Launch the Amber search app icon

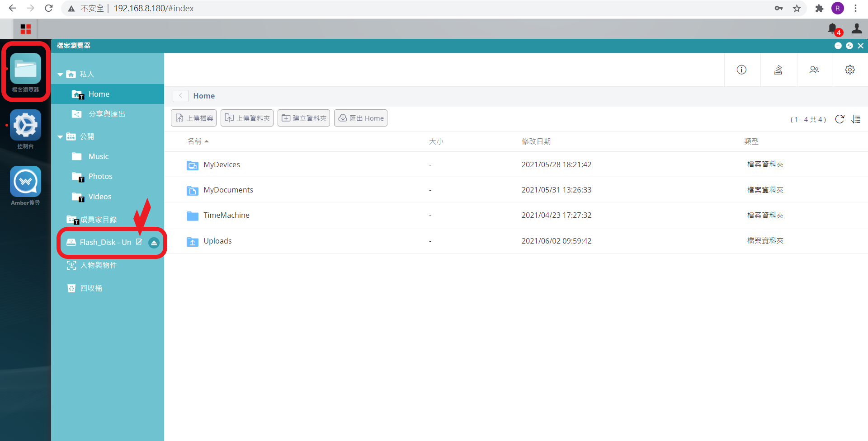(x=25, y=182)
